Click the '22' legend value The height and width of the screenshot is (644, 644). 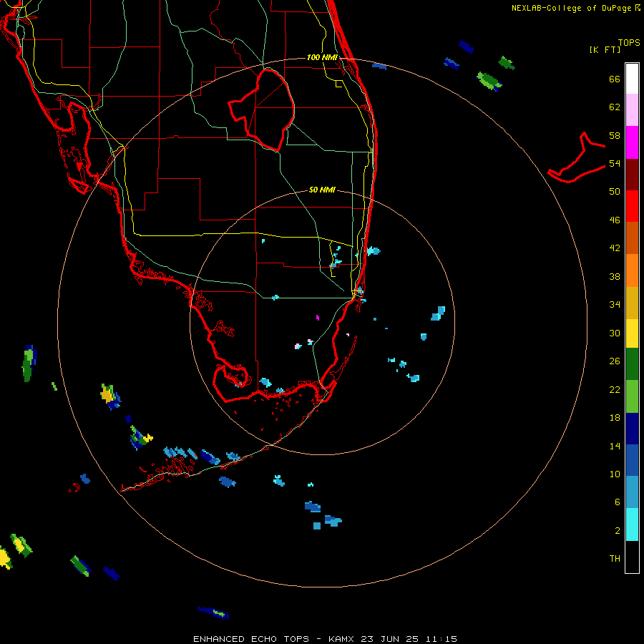[615, 389]
